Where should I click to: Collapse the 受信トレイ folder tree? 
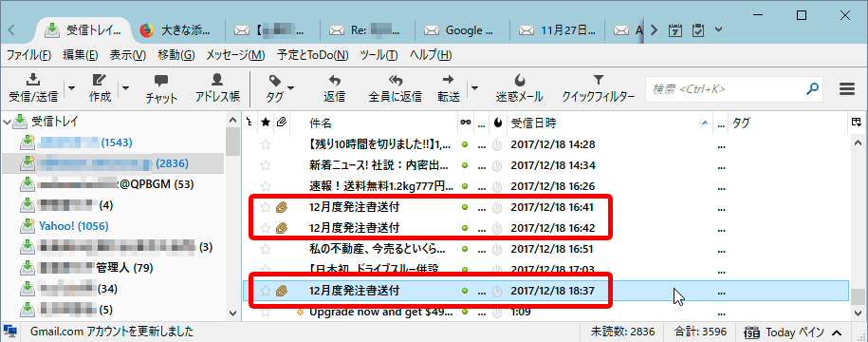9,121
